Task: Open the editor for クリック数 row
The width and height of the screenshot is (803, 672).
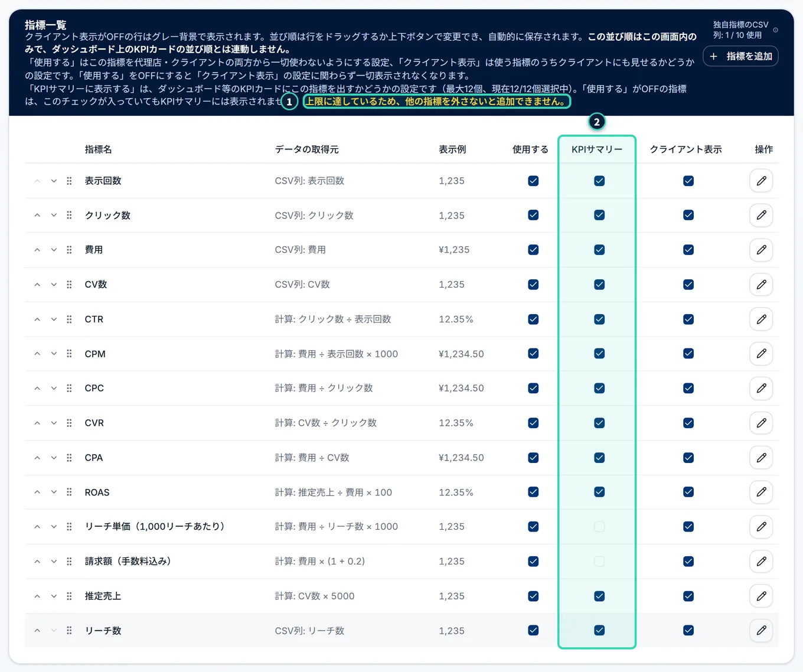Action: pos(761,215)
